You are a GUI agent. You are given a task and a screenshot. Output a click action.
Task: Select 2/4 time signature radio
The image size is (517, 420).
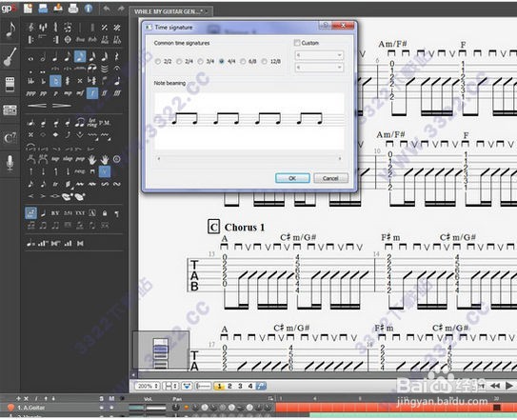click(x=179, y=61)
